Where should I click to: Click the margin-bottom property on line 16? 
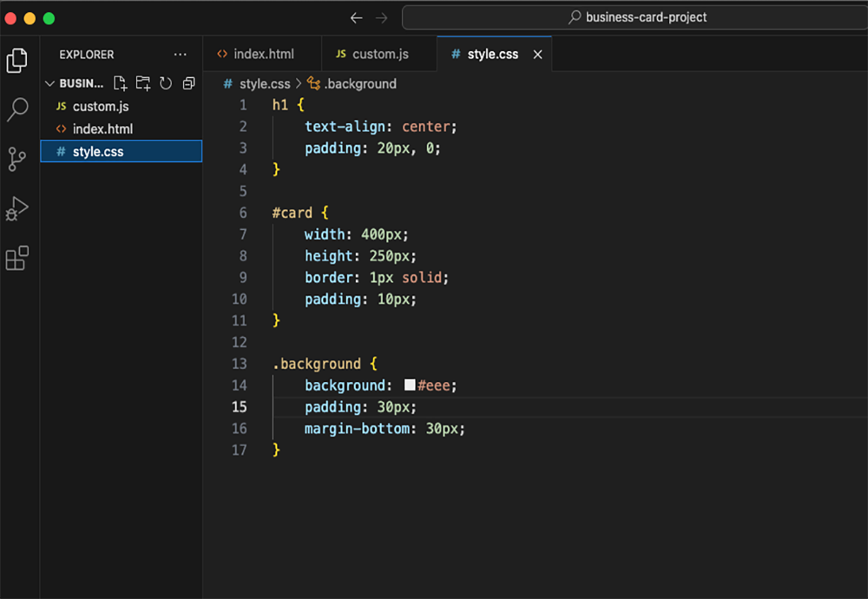357,429
